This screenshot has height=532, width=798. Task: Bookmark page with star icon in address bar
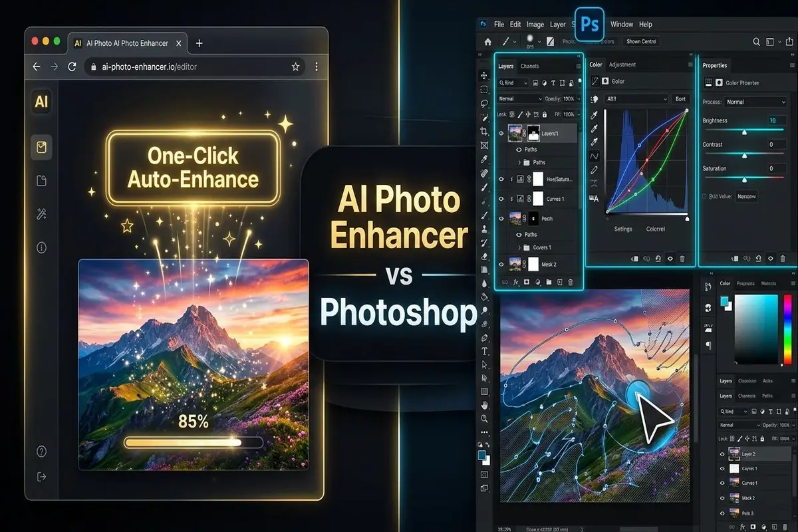[x=295, y=66]
